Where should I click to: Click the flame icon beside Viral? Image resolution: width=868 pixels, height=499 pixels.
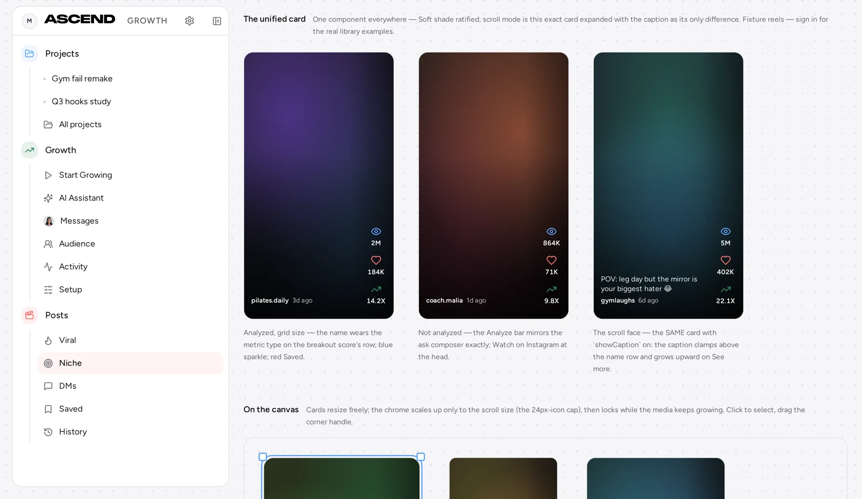(48, 340)
